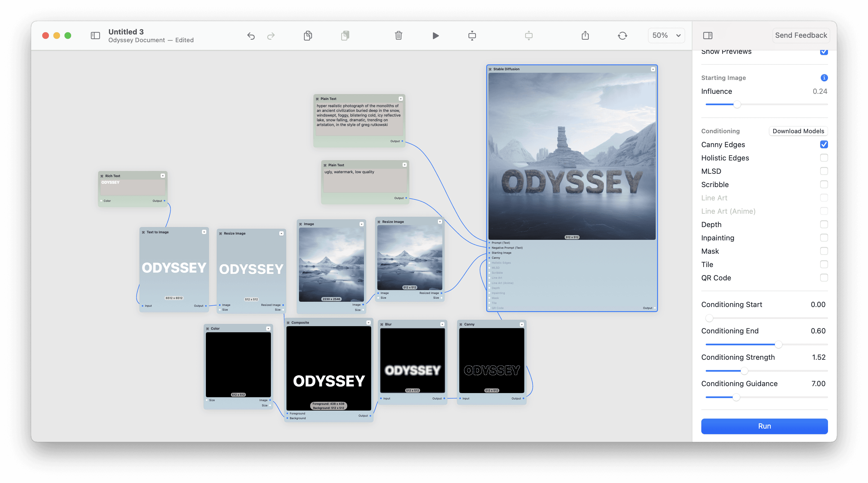Image resolution: width=868 pixels, height=483 pixels.
Task: Open the Color node dropdown
Action: [268, 328]
